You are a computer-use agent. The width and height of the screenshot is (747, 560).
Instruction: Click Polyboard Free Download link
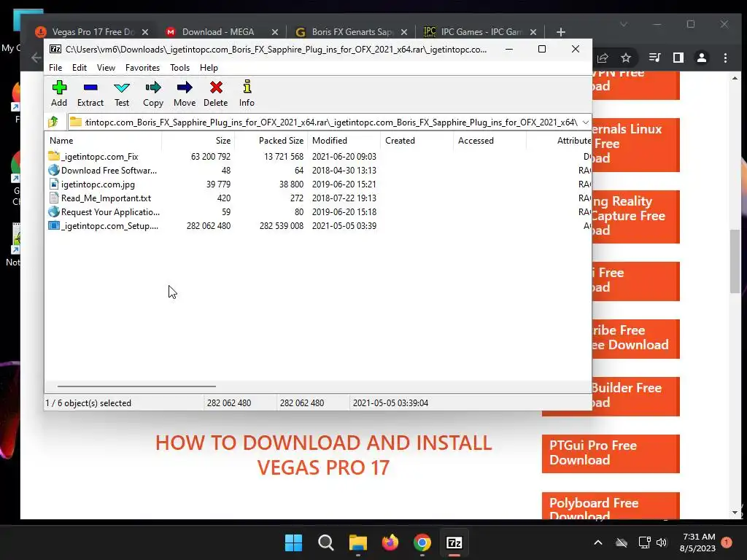[x=611, y=506]
